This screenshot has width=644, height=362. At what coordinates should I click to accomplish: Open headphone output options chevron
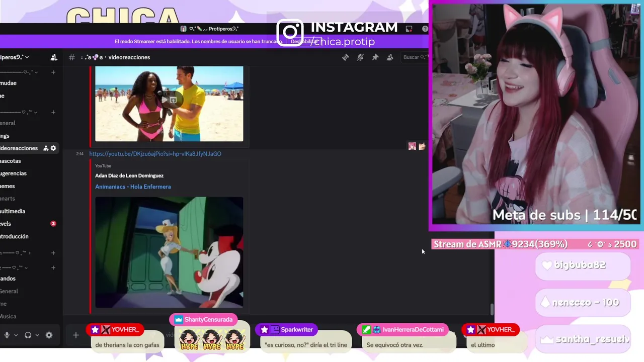point(37,335)
